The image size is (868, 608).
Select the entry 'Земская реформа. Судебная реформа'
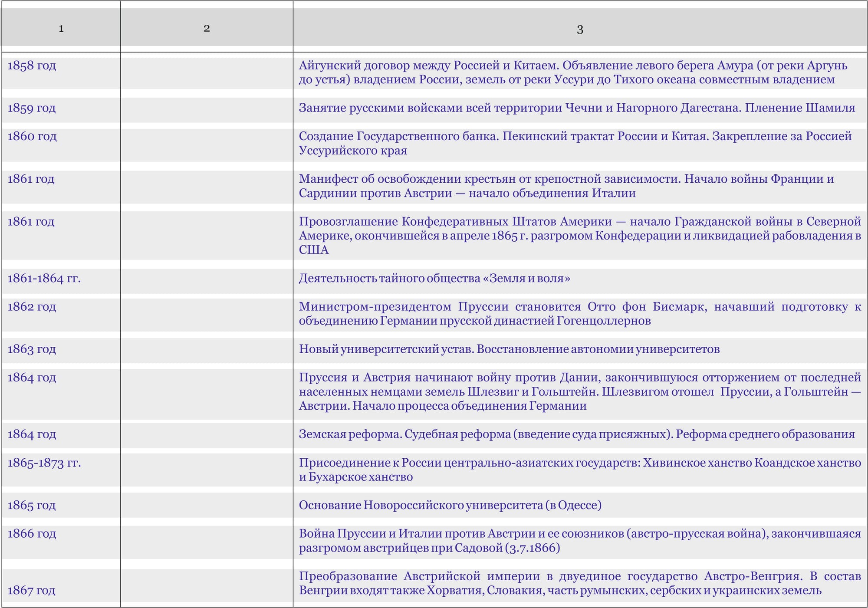click(404, 434)
